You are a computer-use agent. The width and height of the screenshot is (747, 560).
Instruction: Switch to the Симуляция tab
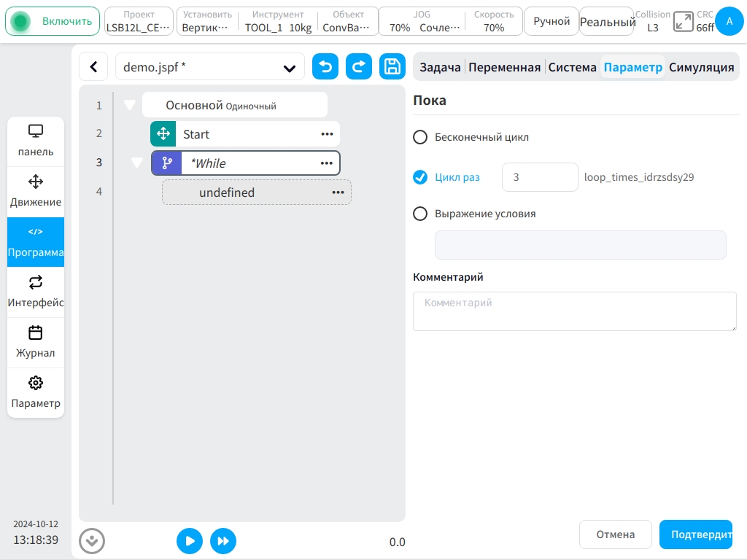tap(701, 67)
